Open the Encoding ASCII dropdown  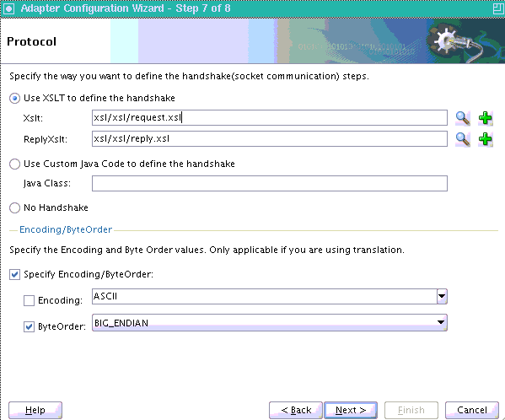pos(442,296)
